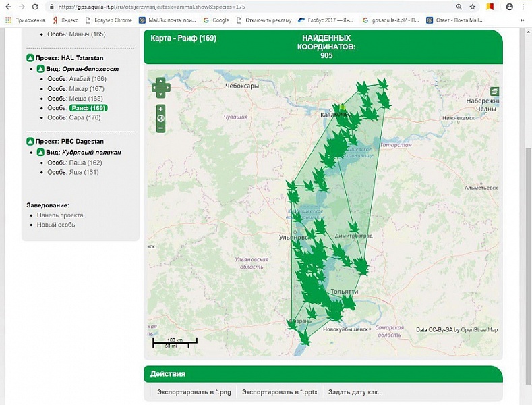Show more bookmarks with the chevron
The width and height of the screenshot is (532, 405).
[x=523, y=20]
